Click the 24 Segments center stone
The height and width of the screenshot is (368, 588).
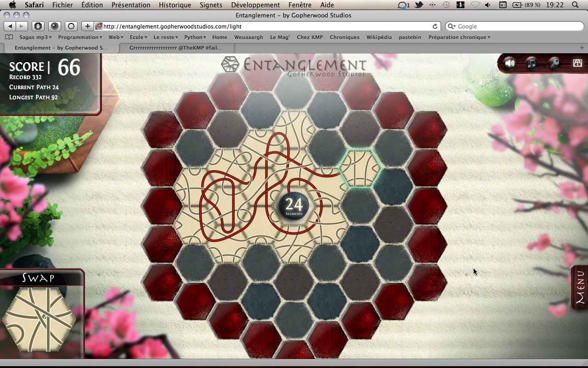[294, 206]
